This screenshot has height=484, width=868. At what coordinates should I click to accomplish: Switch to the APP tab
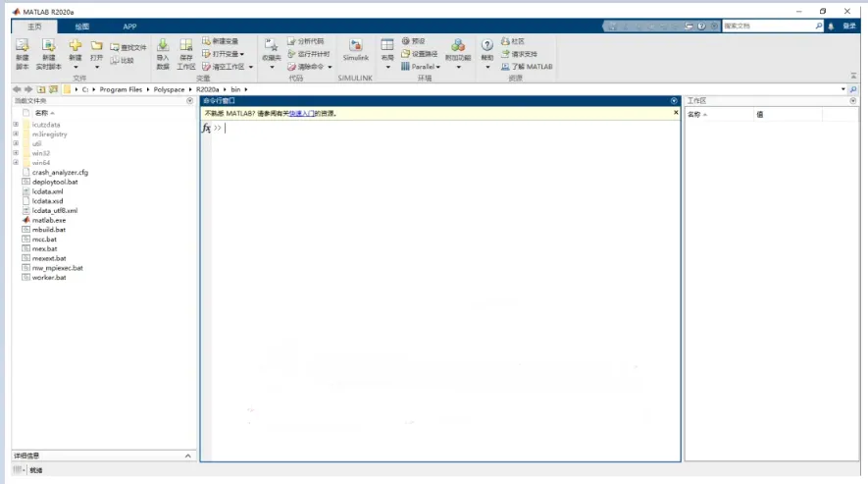coord(129,27)
